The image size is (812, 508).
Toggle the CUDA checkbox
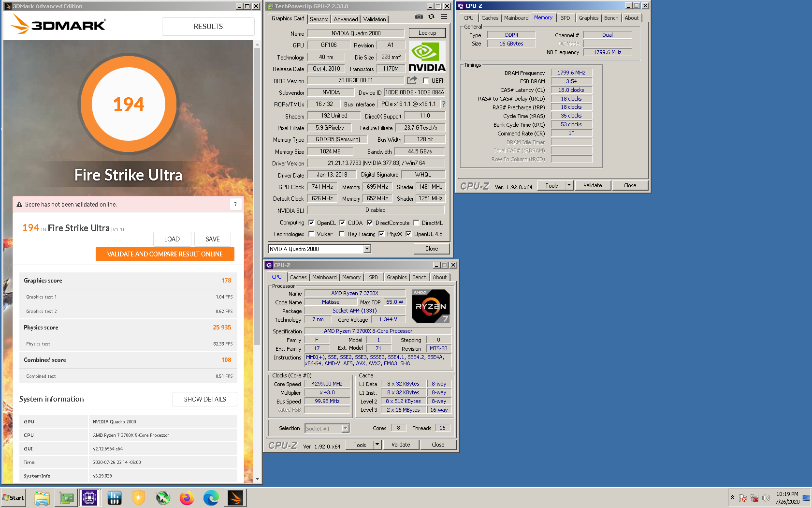[342, 223]
